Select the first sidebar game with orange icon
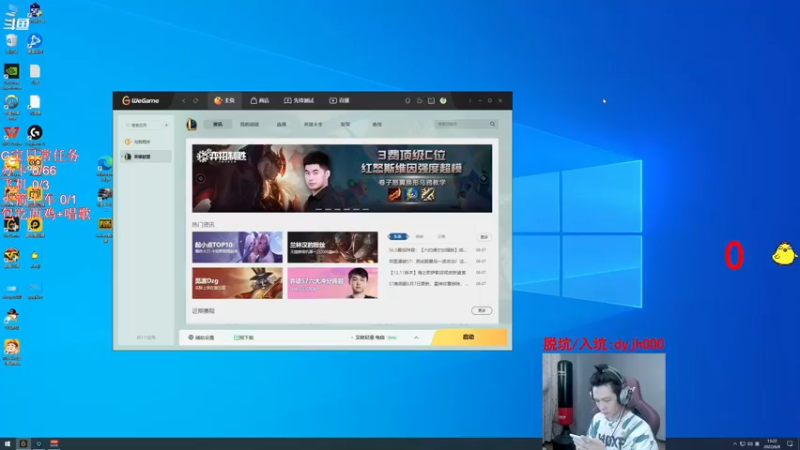The height and width of the screenshot is (450, 800). (145, 141)
